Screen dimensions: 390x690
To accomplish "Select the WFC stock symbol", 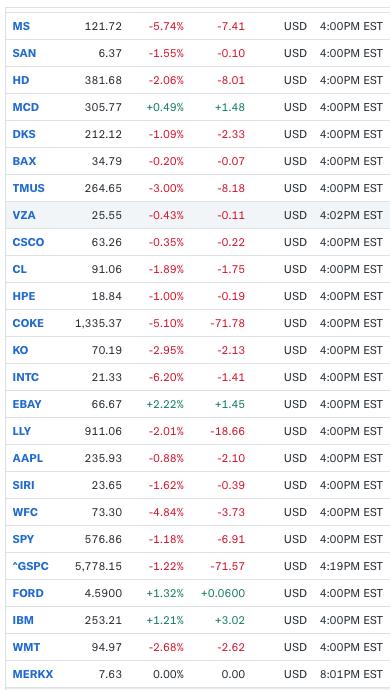I will (x=25, y=512).
